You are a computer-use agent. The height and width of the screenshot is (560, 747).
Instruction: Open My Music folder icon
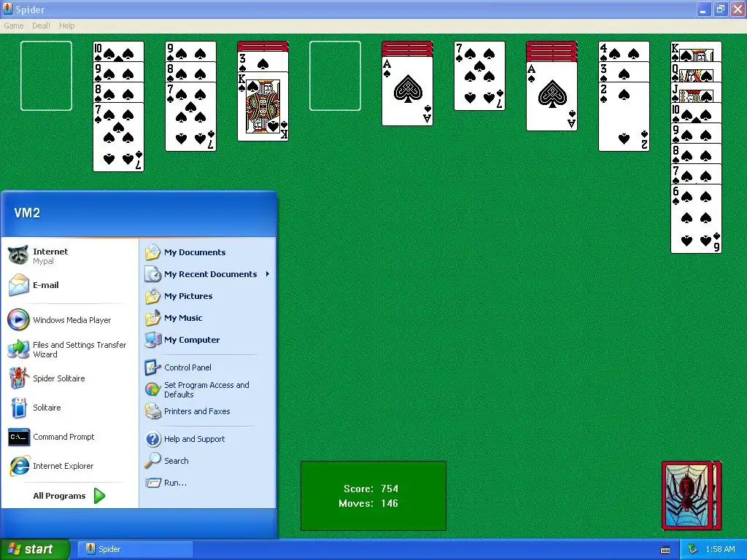point(153,318)
